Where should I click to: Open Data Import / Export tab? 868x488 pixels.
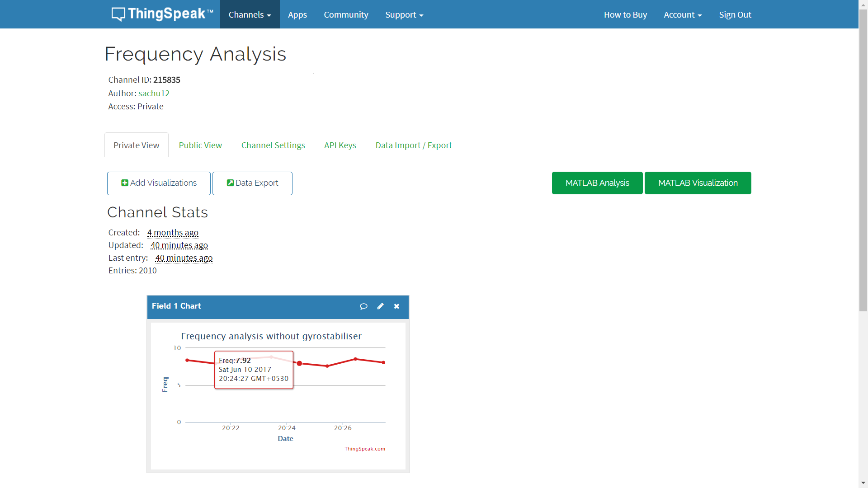click(414, 145)
